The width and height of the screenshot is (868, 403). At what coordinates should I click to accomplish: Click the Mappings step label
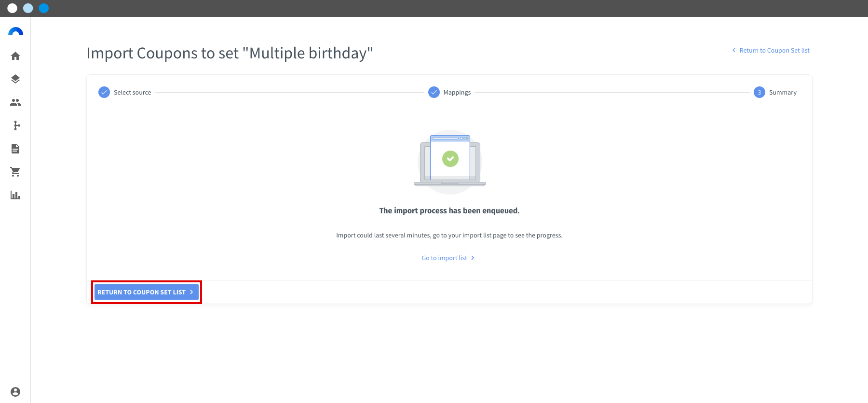point(457,93)
